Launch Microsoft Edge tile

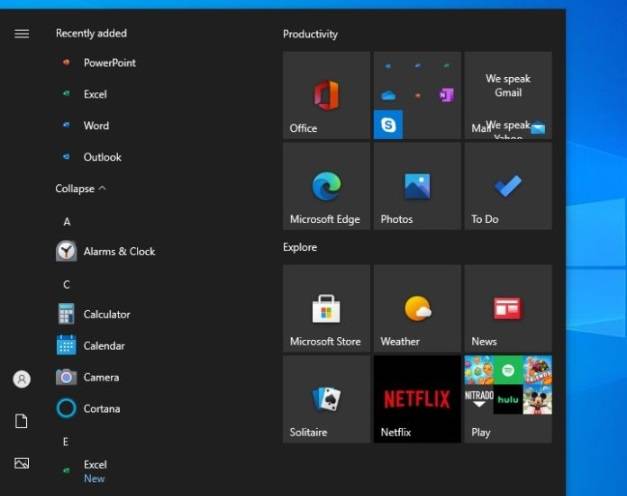pyautogui.click(x=326, y=186)
